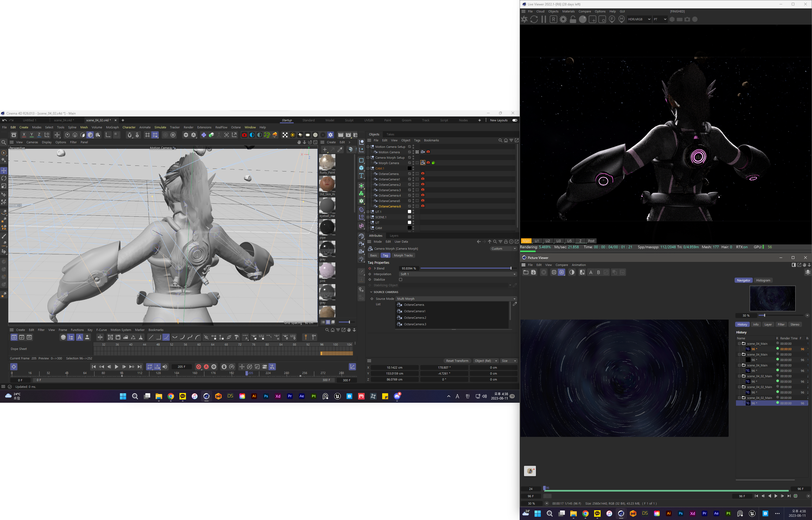Collapse the CAM.1 tree node
Image resolution: width=812 pixels, height=520 pixels.
(x=368, y=168)
